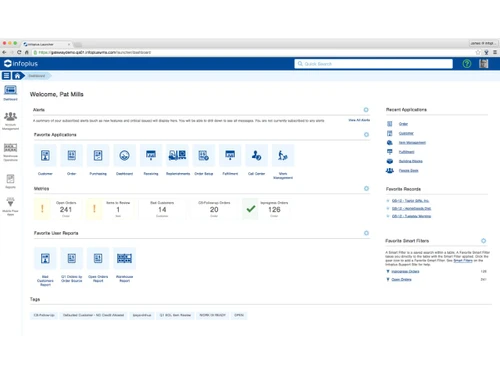The image size is (500, 375).
Task: Open the Order favorite application icon
Action: (x=72, y=155)
